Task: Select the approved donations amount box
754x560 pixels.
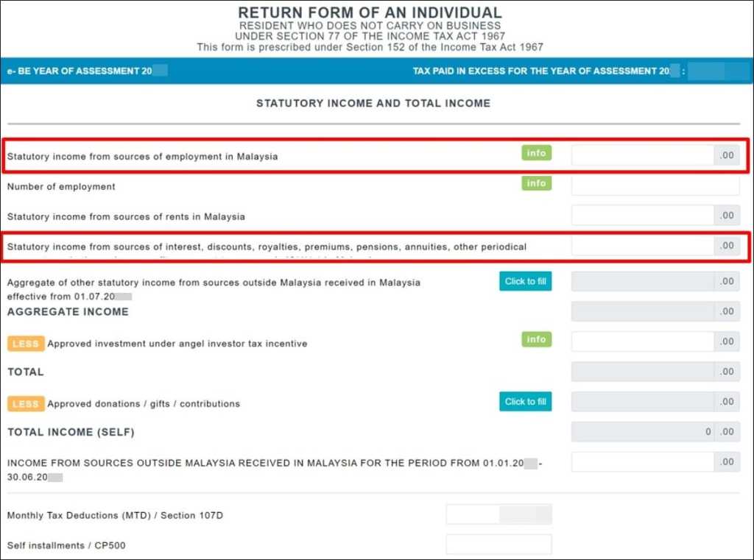Action: [642, 402]
